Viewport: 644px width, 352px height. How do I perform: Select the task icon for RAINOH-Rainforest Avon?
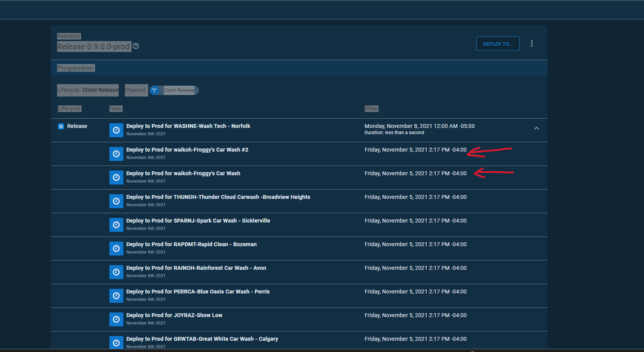[x=116, y=272]
